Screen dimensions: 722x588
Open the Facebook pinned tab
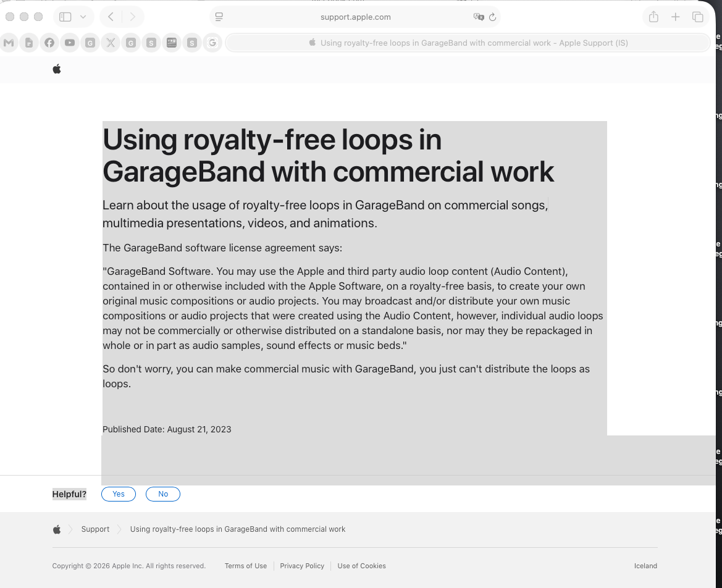point(49,43)
